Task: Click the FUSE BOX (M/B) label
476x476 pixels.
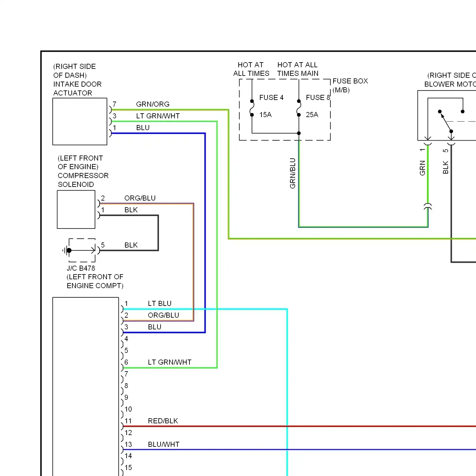Action: [350, 85]
